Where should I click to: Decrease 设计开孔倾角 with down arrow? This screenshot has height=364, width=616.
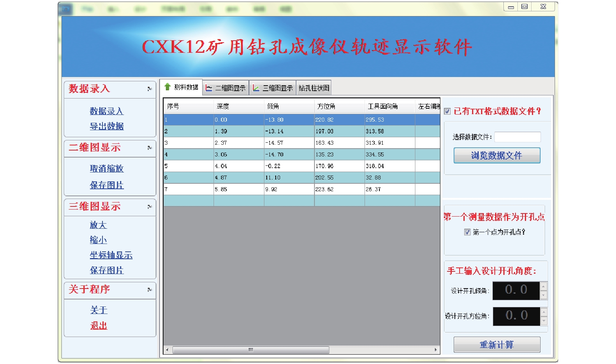pos(544,295)
